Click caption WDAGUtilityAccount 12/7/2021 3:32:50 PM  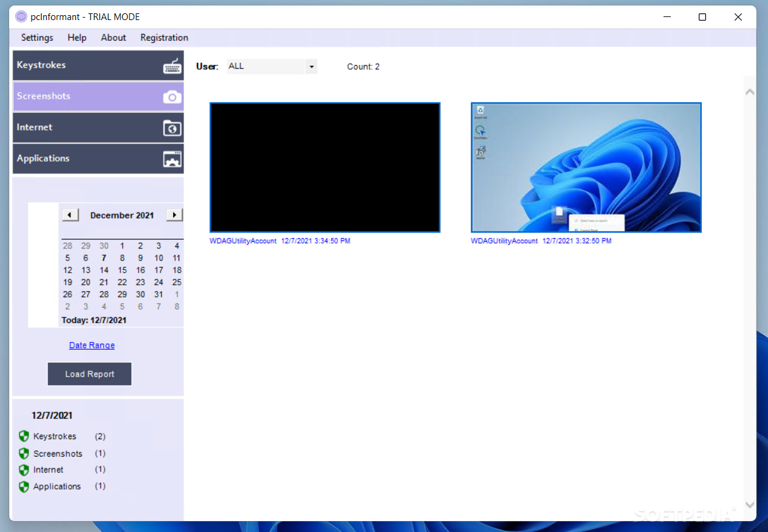(x=541, y=241)
